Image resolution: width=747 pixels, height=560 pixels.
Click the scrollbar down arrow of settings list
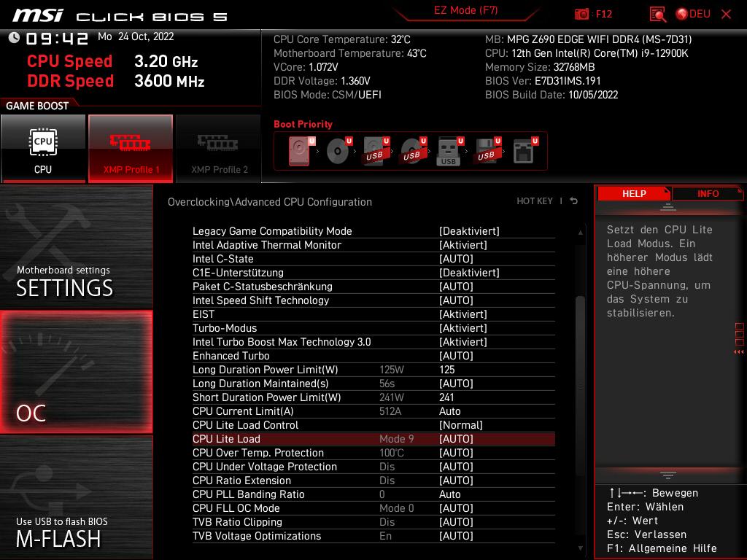click(x=580, y=548)
